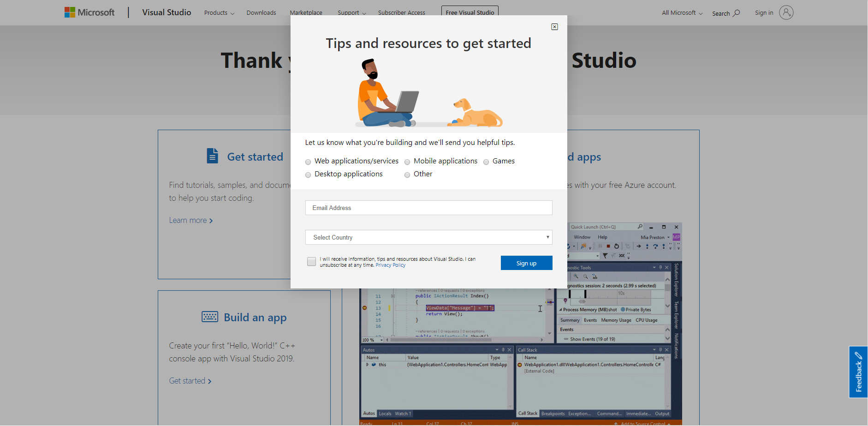Click the breakpoint marker on line 13
The image size is (868, 426).
point(365,308)
